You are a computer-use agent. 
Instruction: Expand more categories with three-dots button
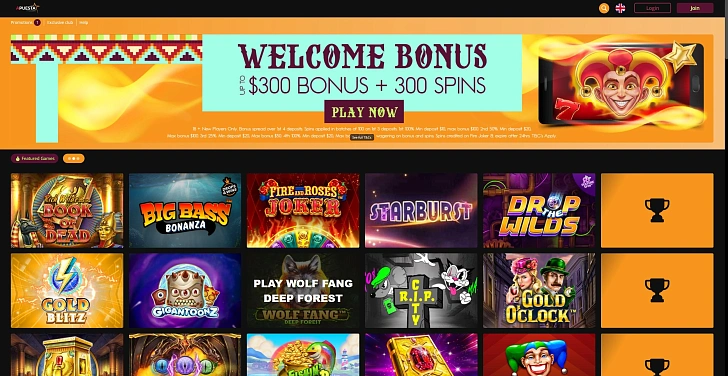(x=74, y=158)
